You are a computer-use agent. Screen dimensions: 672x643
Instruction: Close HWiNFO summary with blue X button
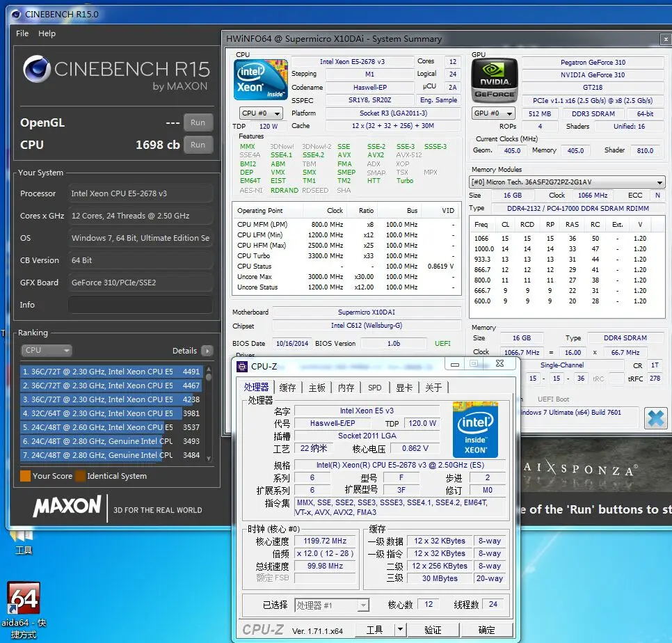tap(656, 418)
